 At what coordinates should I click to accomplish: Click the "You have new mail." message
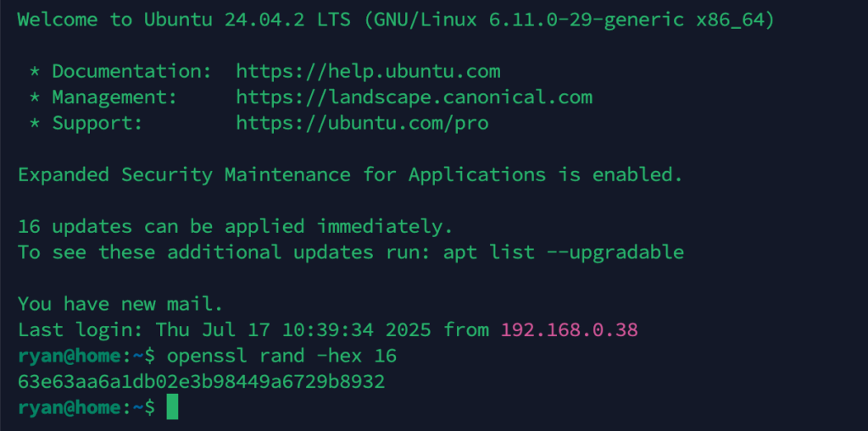pos(120,304)
